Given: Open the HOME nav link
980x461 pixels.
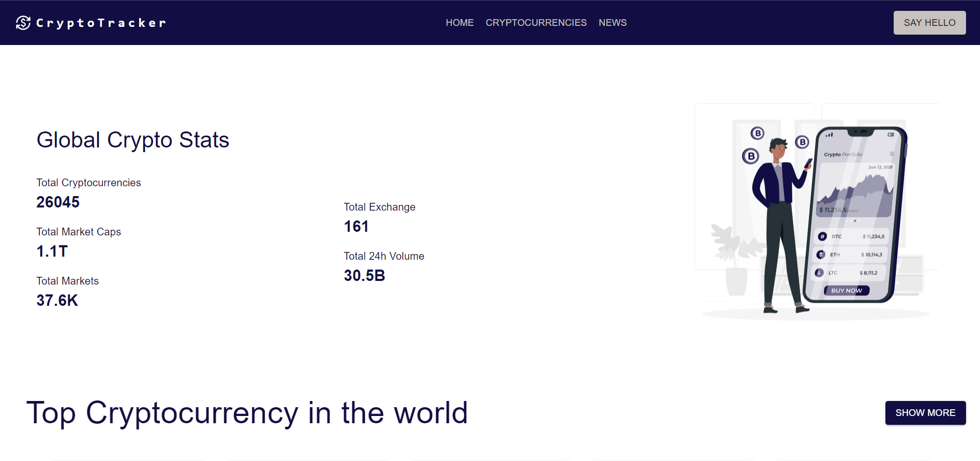Looking at the screenshot, I should click(x=460, y=23).
